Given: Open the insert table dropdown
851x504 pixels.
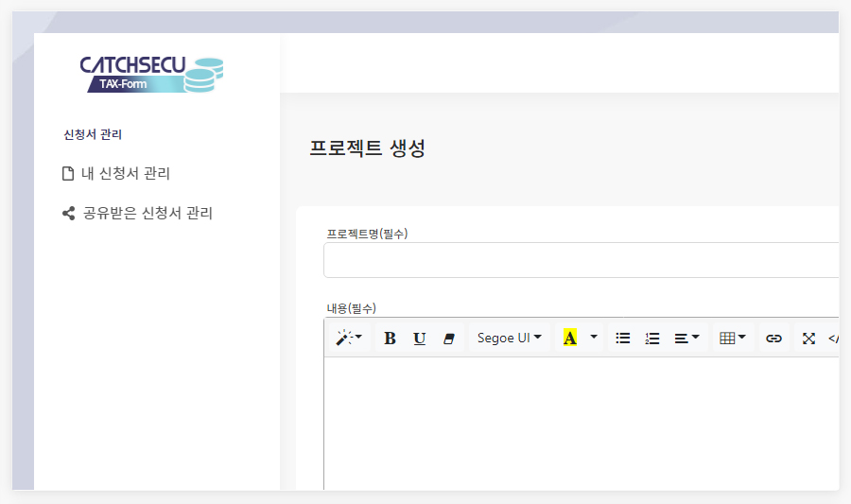Looking at the screenshot, I should pyautogui.click(x=732, y=338).
